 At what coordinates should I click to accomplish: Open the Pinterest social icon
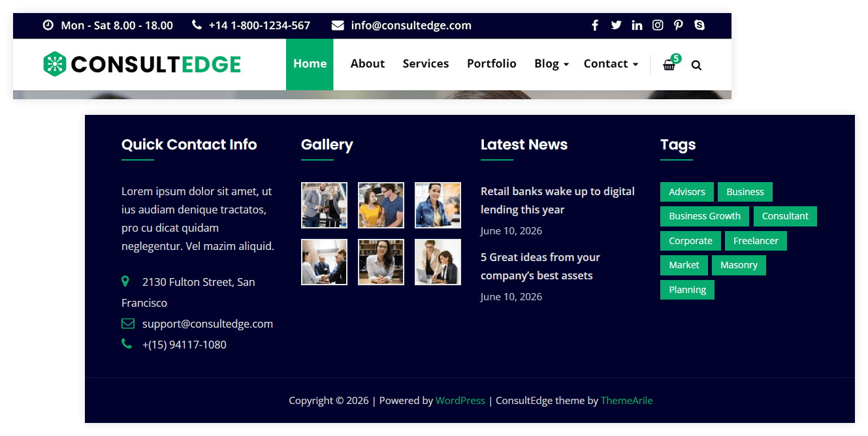(x=679, y=25)
